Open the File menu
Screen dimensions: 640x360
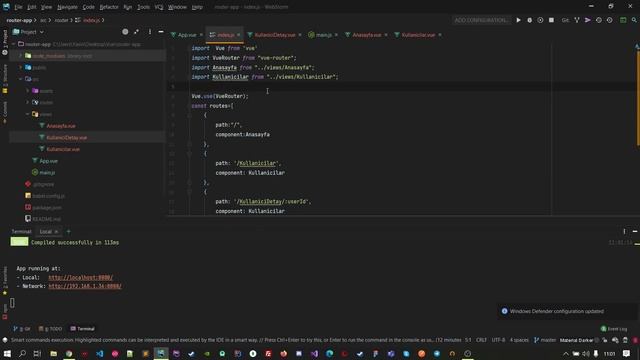(18, 7)
